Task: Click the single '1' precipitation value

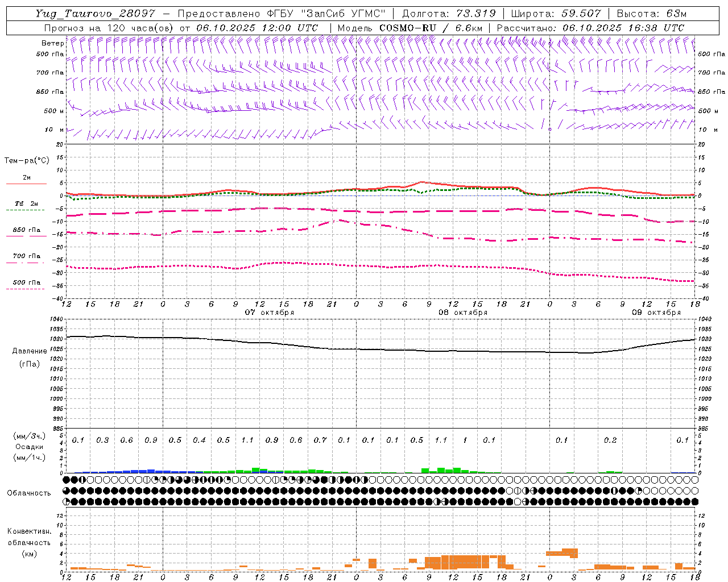Action: 465,440
